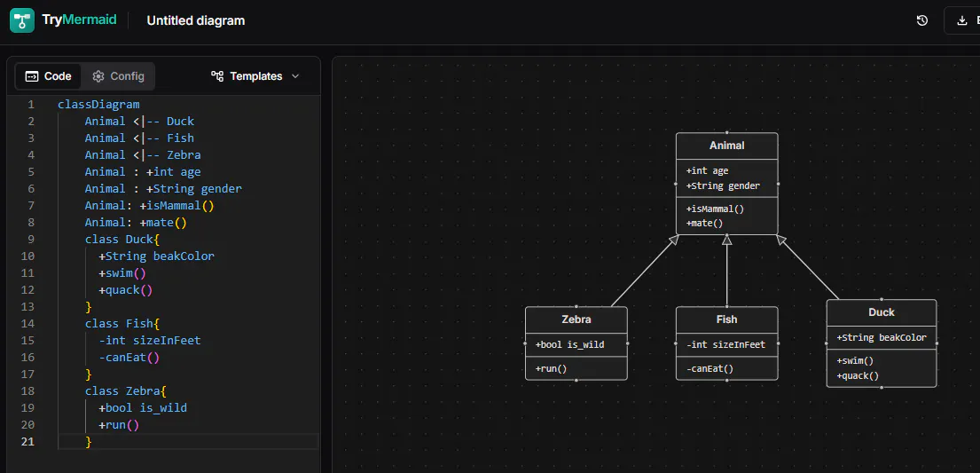
Task: Click code line 'class Zebra{'
Action: coord(126,391)
